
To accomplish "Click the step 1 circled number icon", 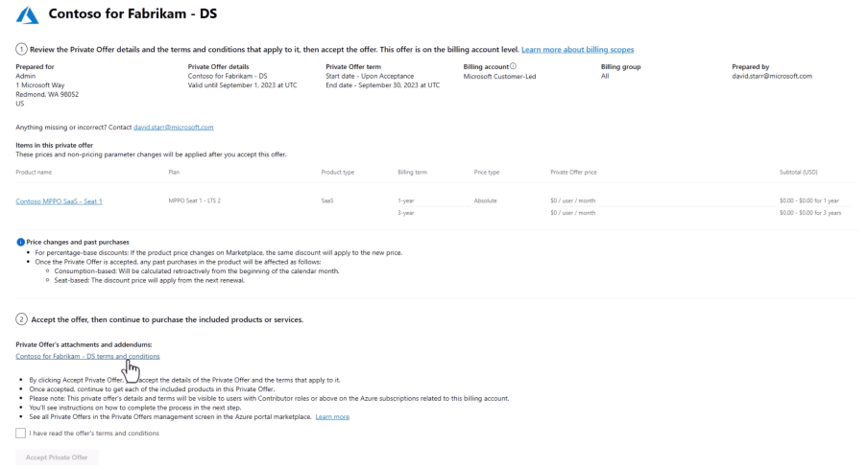I will pos(20,49).
